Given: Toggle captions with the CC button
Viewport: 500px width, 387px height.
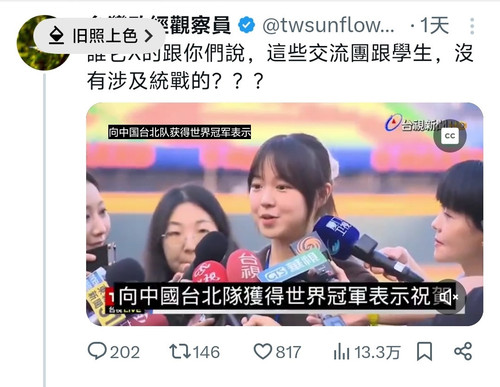Looking at the screenshot, I should coord(450,136).
